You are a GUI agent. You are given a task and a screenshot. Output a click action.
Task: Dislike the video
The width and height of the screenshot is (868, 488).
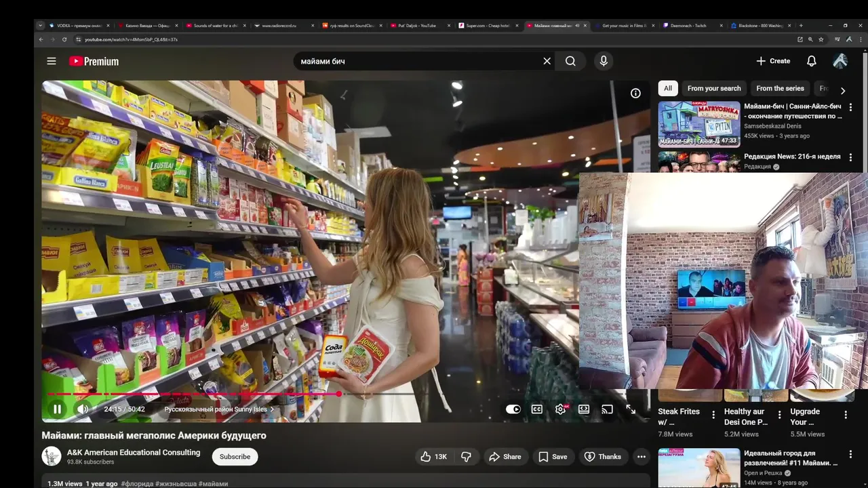coord(466,457)
